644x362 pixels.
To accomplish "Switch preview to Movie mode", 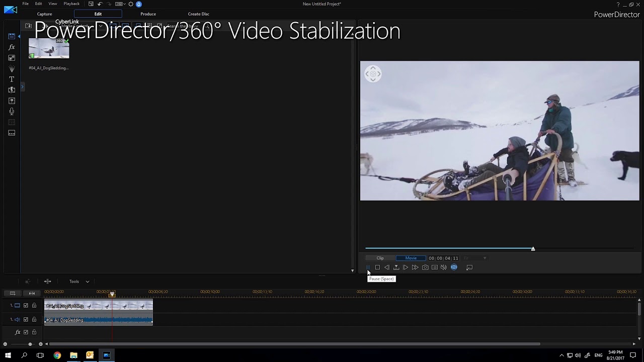I will point(411,258).
